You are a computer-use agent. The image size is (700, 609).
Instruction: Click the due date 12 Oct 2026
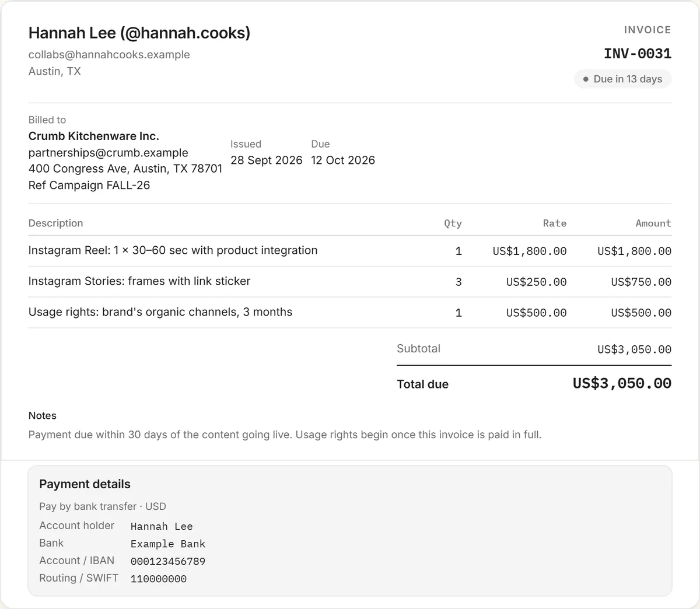(343, 160)
